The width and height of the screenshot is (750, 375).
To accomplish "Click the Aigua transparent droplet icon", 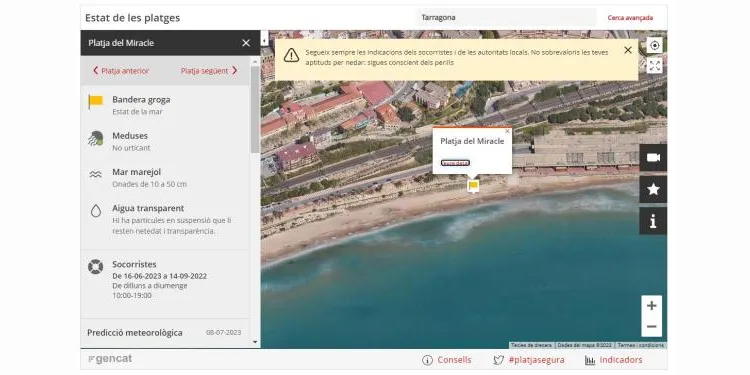I will point(96,211).
